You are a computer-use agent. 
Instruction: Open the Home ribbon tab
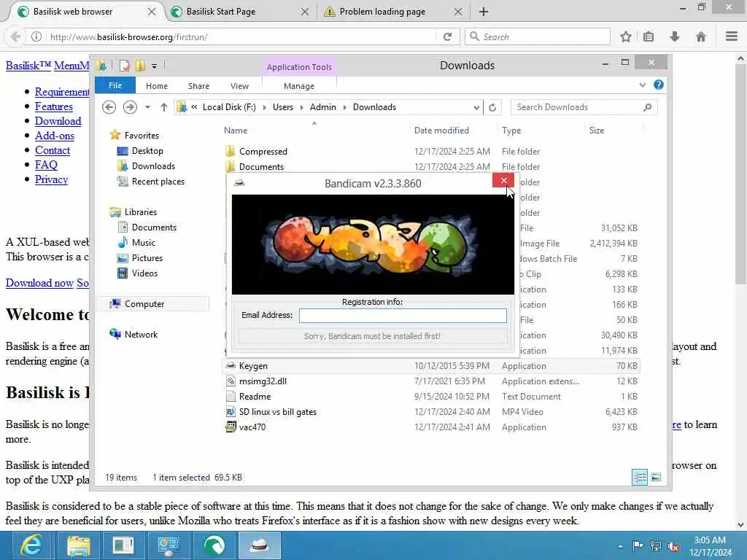point(157,86)
